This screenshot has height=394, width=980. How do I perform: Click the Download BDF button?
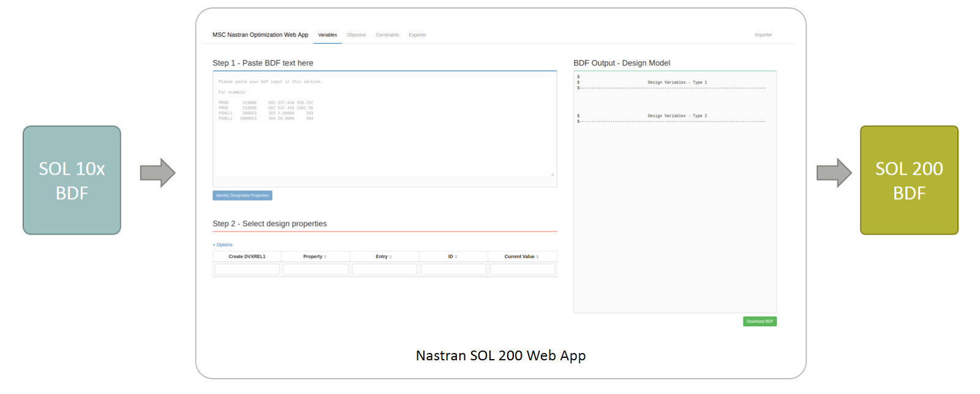pos(759,321)
